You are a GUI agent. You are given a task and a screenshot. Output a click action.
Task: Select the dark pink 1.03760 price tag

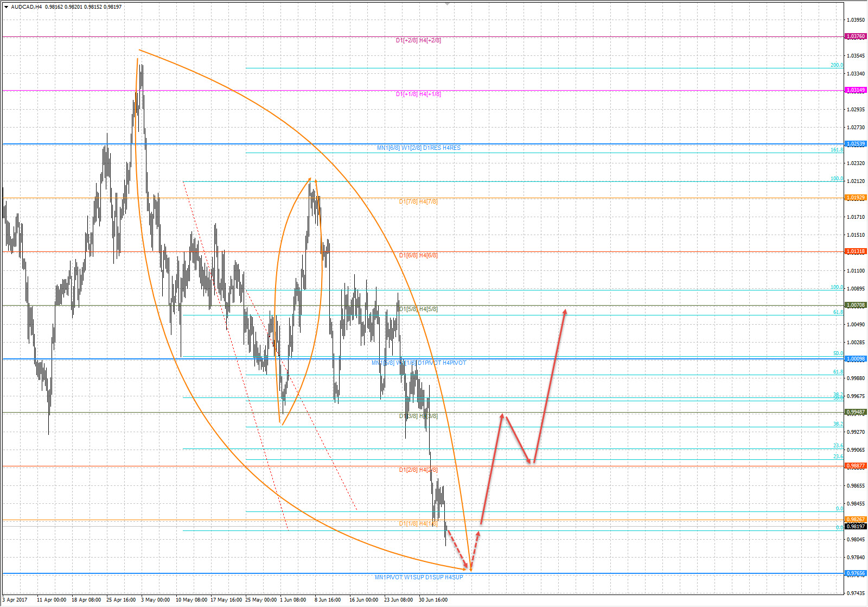click(856, 36)
